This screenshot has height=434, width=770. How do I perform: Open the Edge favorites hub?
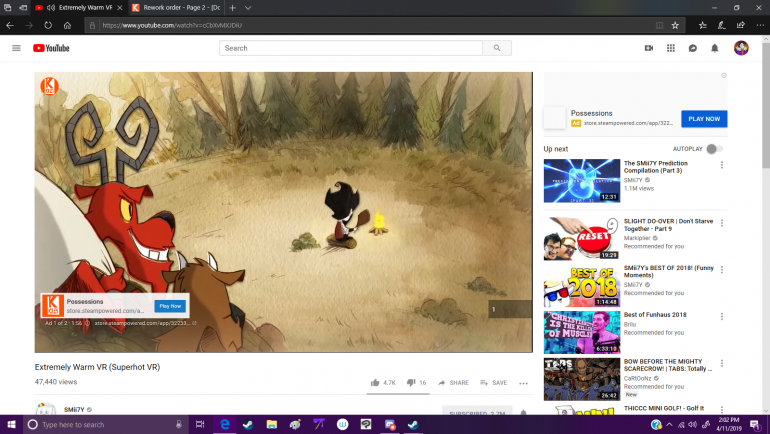pyautogui.click(x=703, y=25)
